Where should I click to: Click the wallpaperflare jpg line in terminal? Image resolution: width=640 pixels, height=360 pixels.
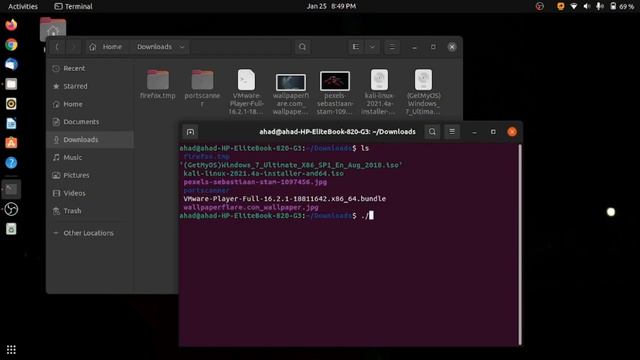(251, 207)
